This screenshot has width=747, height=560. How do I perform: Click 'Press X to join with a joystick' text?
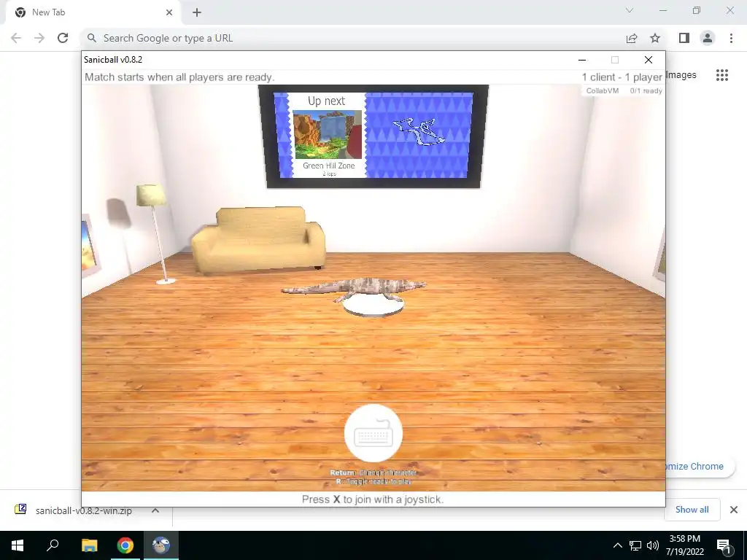pyautogui.click(x=373, y=499)
